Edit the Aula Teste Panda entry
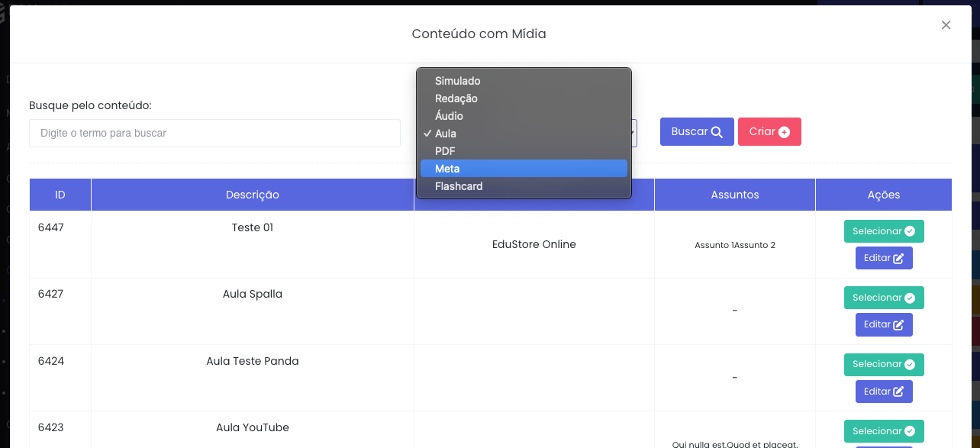The width and height of the screenshot is (980, 448). click(x=884, y=392)
